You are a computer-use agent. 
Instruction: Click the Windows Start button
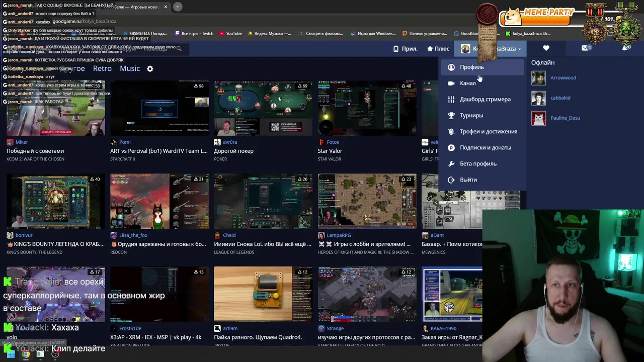pos(10,354)
